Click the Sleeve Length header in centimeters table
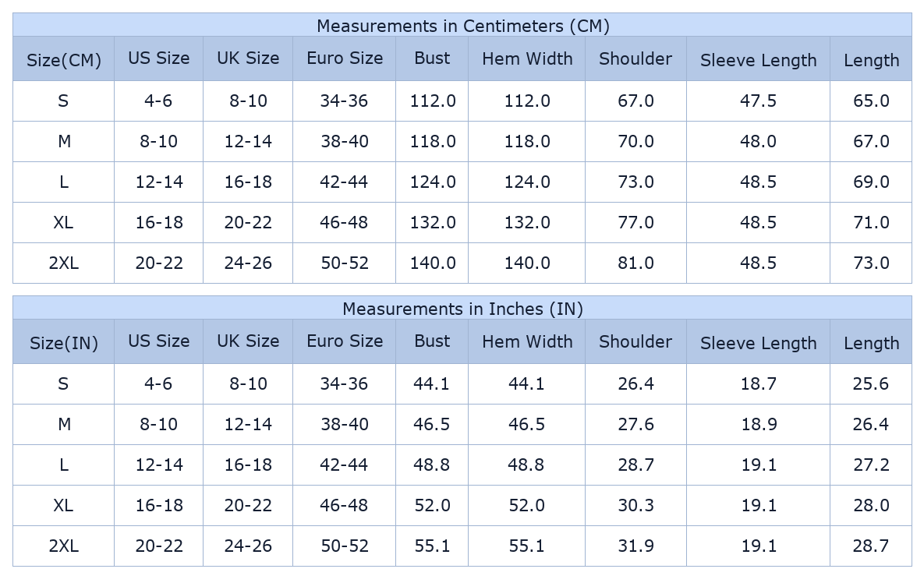The image size is (924, 583). 758,60
